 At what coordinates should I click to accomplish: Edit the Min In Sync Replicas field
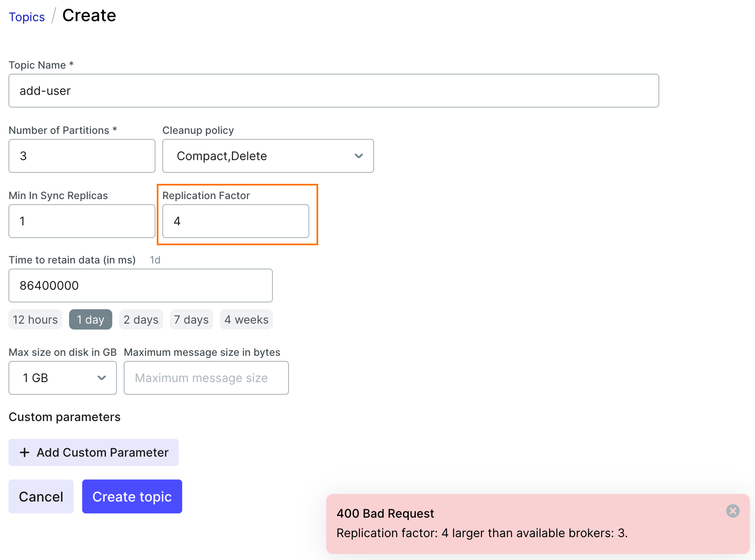coord(82,221)
